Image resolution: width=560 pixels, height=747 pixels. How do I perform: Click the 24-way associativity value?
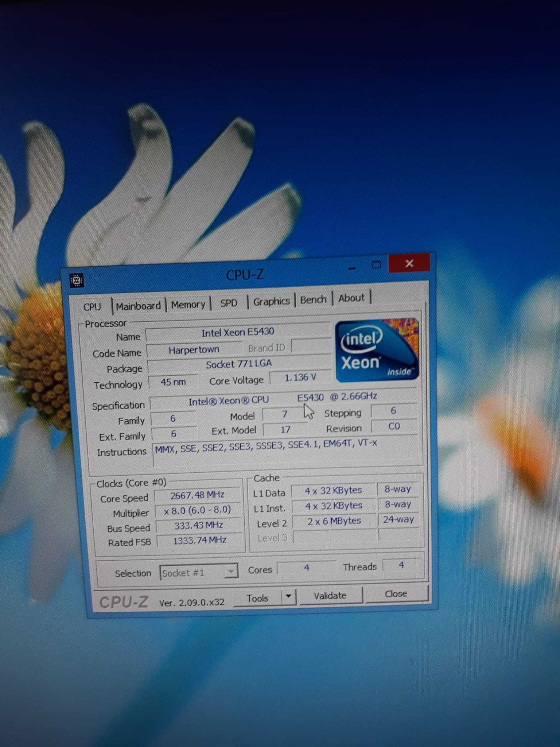[x=398, y=519]
